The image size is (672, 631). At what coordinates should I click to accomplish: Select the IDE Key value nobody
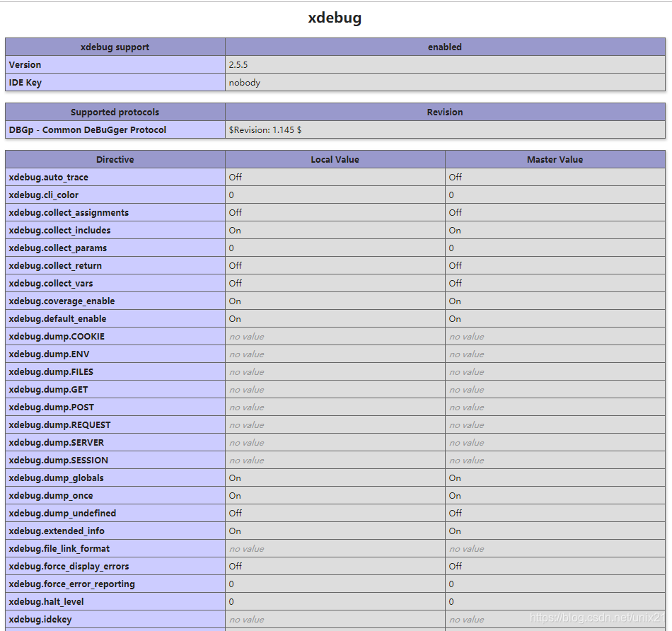(244, 82)
